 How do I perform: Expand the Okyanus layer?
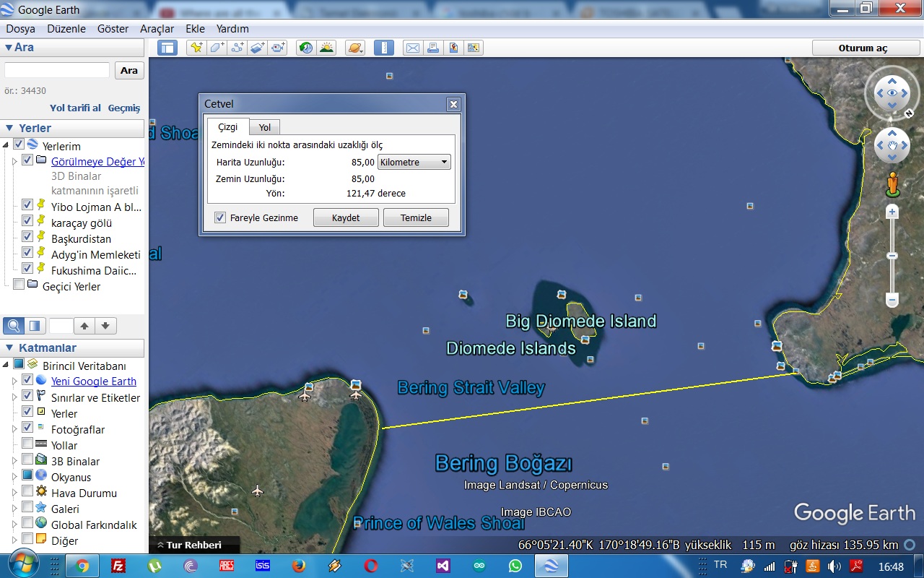pos(14,477)
